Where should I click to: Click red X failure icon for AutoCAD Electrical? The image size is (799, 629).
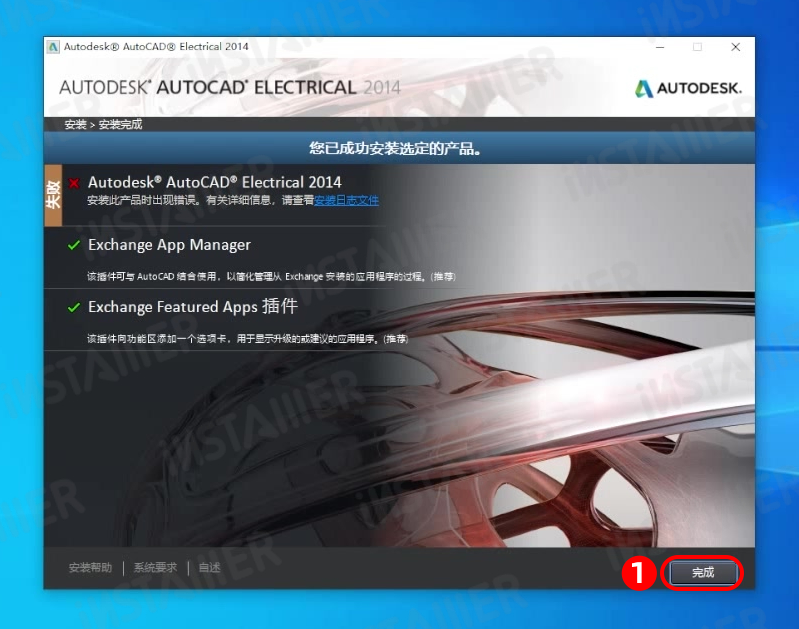(x=74, y=183)
